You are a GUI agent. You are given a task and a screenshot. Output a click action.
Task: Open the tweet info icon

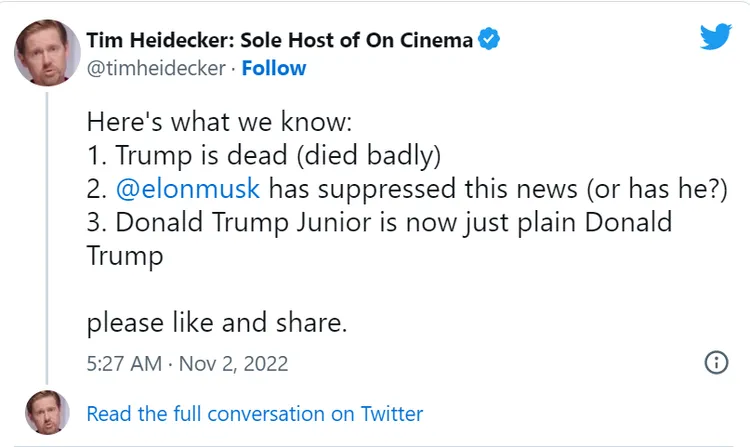716,362
